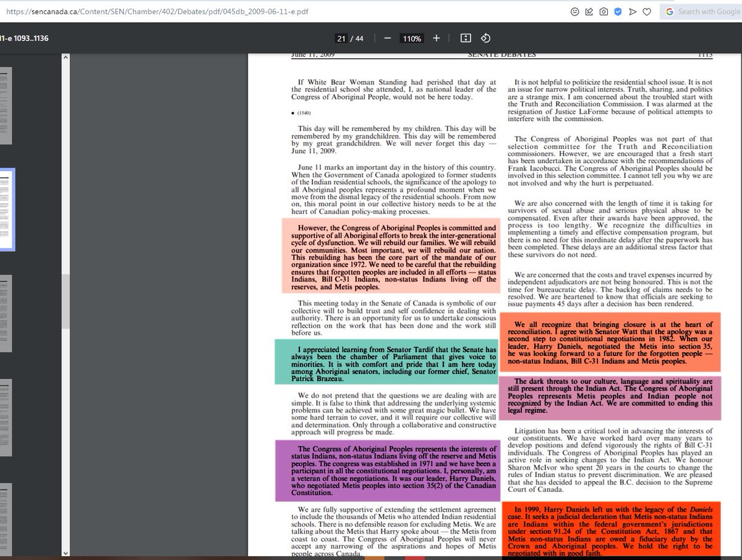
Task: Click paragraph starting 'If White Bear Woman Standing'
Action: click(x=394, y=90)
